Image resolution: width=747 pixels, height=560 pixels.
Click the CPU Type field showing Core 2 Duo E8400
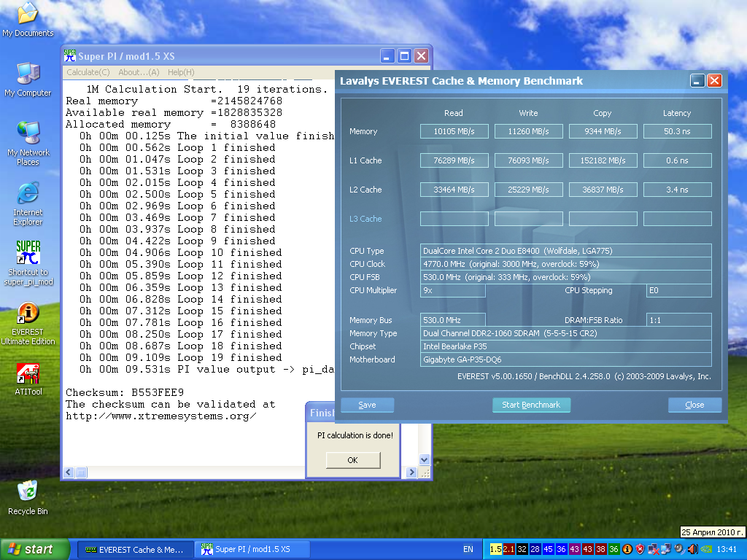(x=565, y=251)
